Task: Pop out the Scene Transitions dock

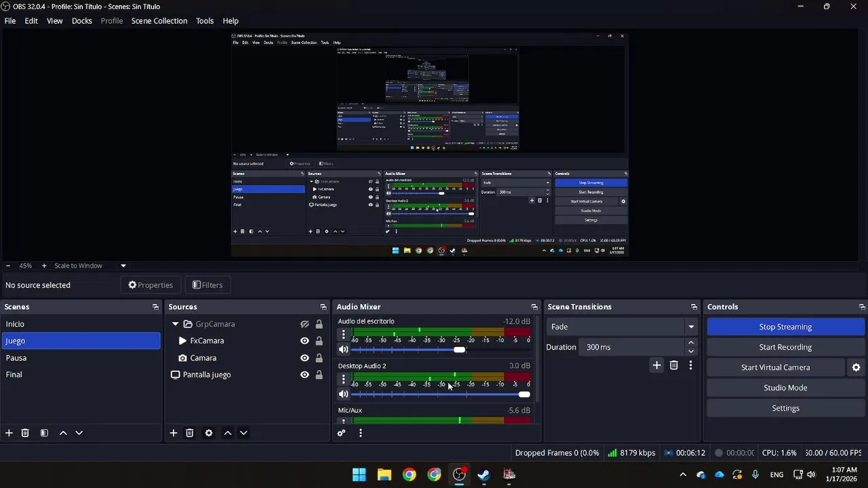Action: 694,307
